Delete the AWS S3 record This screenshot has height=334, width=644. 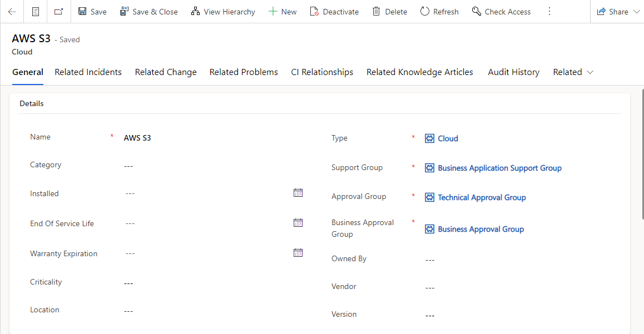click(389, 12)
